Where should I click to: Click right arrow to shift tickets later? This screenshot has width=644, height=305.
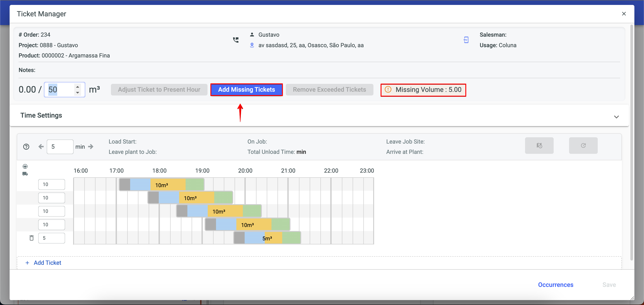point(91,147)
